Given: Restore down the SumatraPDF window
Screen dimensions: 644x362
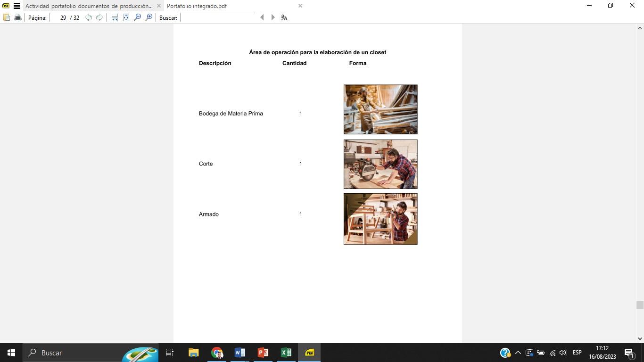Looking at the screenshot, I should 611,6.
